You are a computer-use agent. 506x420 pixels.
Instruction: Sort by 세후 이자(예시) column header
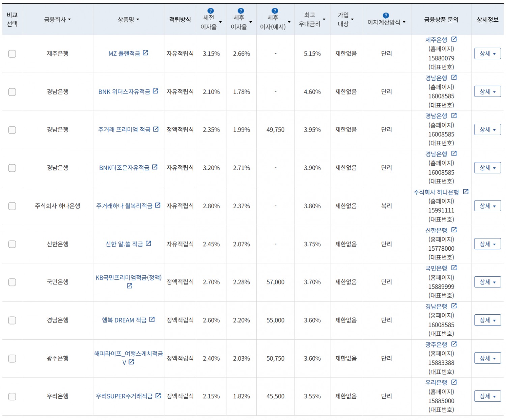tap(275, 22)
